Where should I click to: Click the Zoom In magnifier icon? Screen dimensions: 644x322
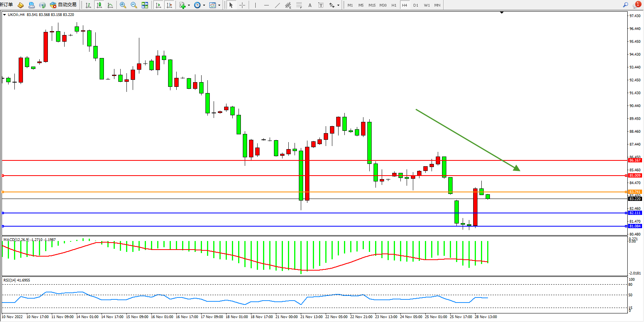[123, 5]
